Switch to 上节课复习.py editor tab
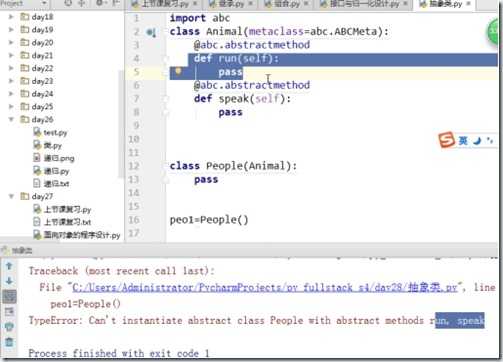This screenshot has height=362, width=503. point(165,4)
